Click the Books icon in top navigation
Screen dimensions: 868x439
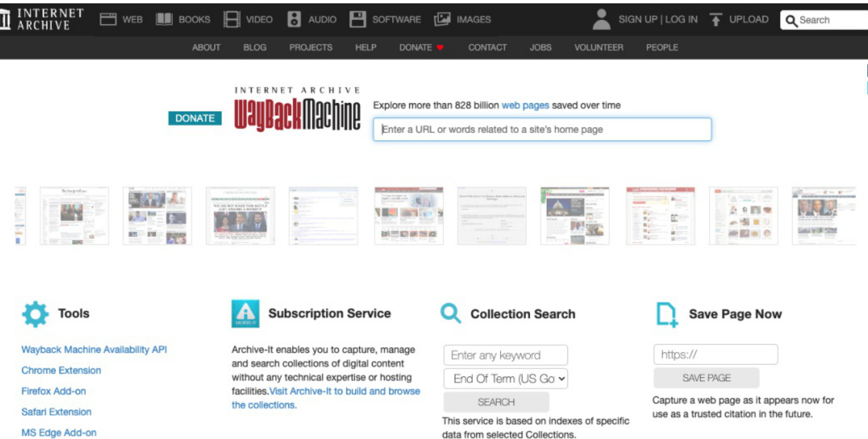tap(164, 19)
